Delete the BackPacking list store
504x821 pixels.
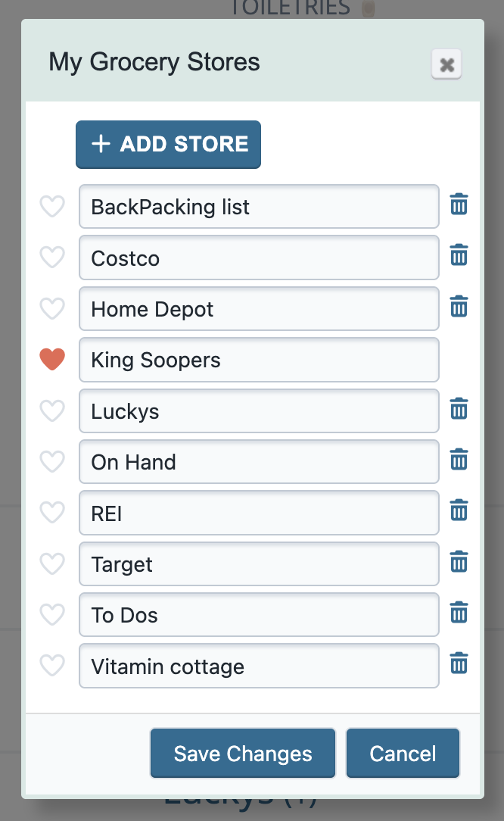459,204
